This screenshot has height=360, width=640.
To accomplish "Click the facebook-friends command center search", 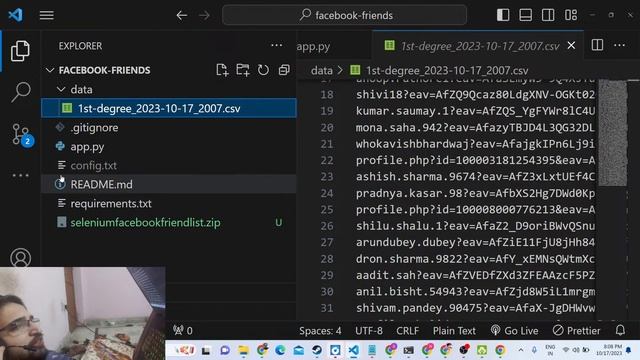I will pyautogui.click(x=344, y=15).
